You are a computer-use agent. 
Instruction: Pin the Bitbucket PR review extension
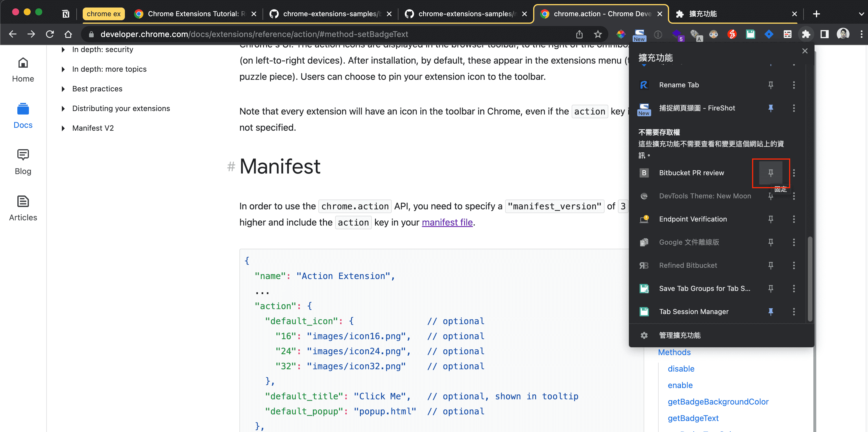(771, 173)
